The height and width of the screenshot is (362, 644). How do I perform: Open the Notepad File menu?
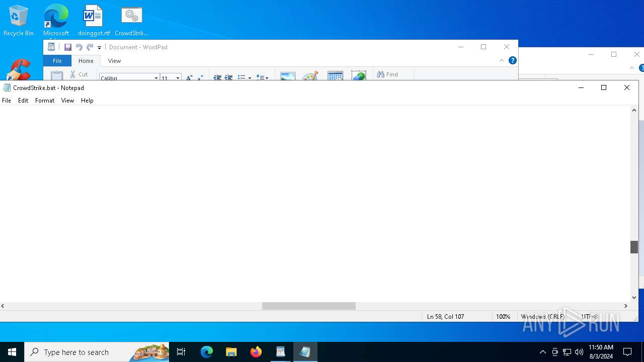(x=7, y=101)
